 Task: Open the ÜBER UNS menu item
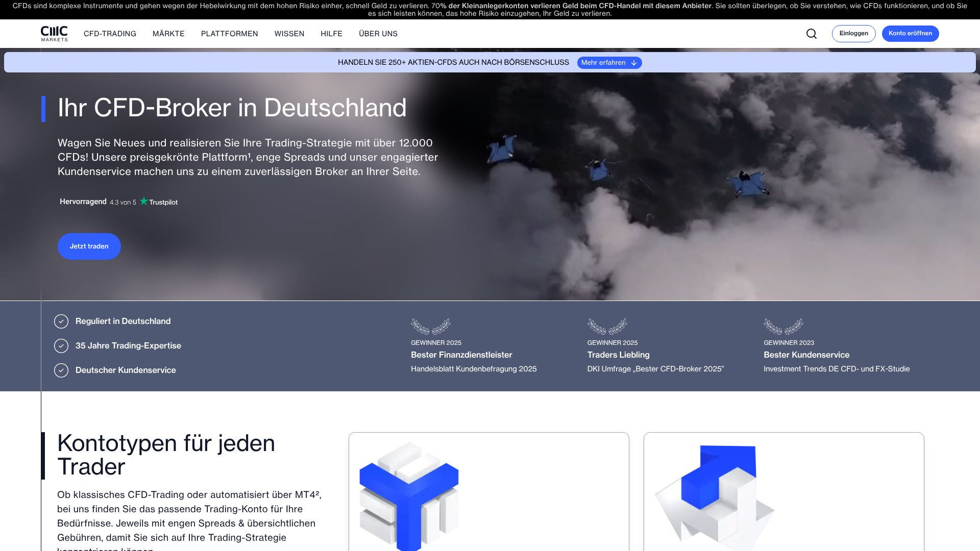378,34
